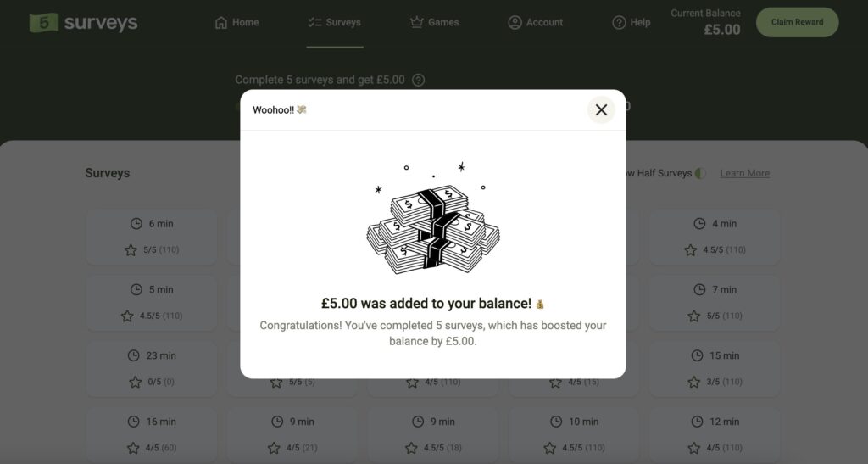Open the 23 min survey card
This screenshot has height=464, width=868.
(x=152, y=368)
